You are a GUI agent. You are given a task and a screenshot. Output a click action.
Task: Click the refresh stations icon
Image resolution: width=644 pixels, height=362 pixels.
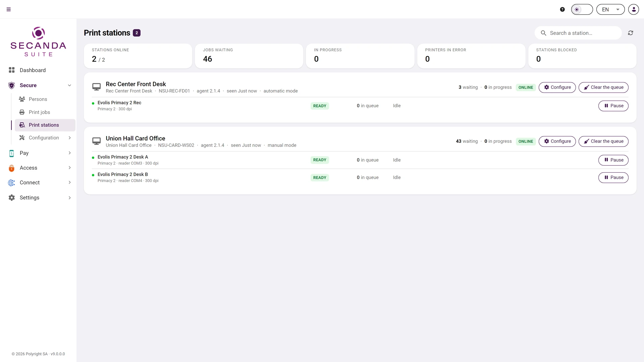631,33
